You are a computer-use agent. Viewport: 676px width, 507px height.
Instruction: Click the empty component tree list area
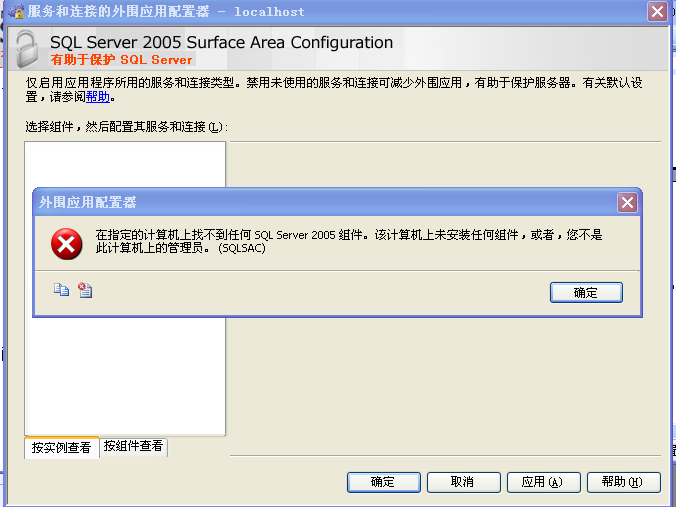tap(125, 375)
